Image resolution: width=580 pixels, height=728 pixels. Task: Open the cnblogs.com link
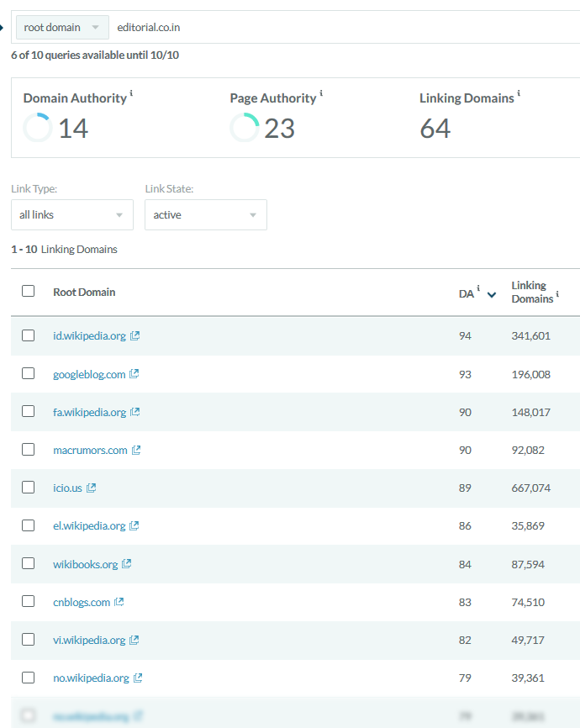tap(82, 602)
